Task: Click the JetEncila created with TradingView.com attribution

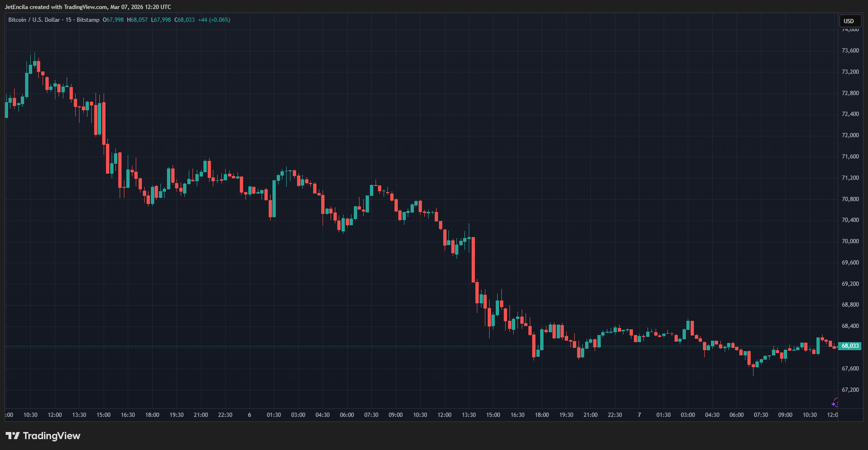Action: 88,7
